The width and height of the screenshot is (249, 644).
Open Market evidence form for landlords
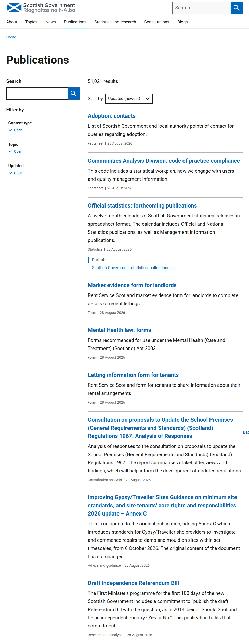(x=132, y=285)
